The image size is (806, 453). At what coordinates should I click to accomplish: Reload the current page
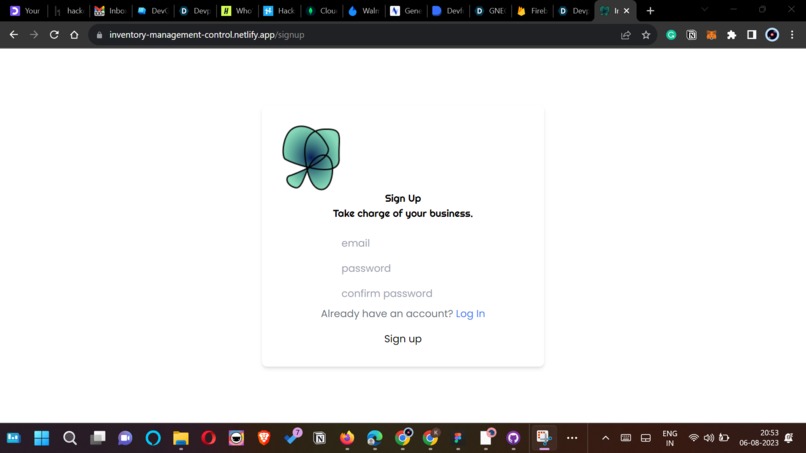click(x=54, y=35)
